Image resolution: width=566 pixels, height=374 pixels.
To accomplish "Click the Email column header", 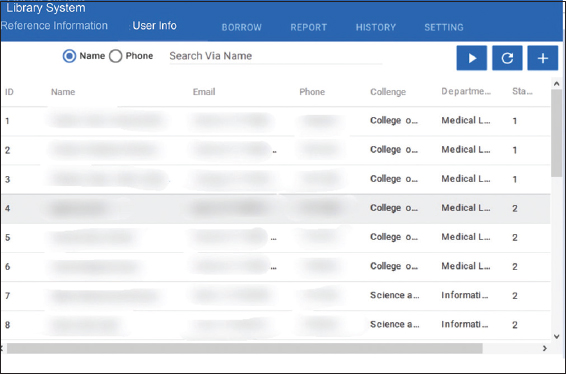I will [204, 92].
